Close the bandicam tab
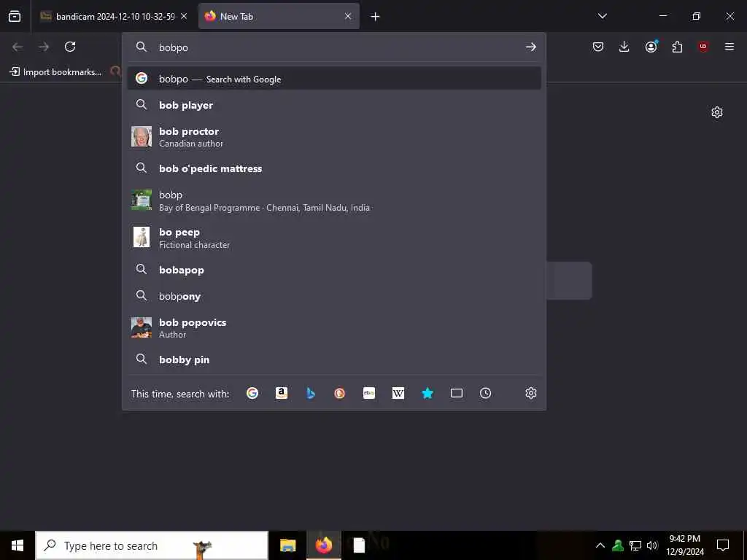 (x=184, y=16)
